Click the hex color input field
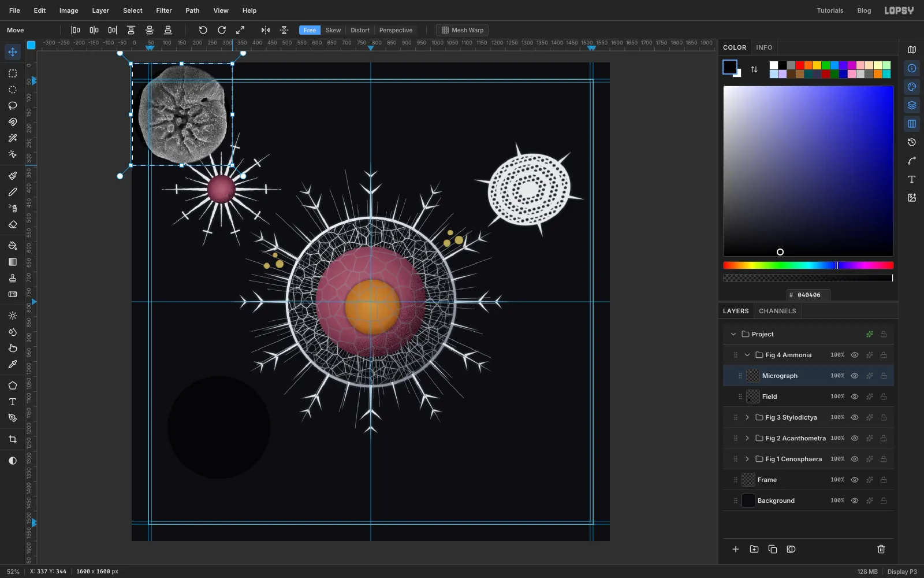 pos(808,295)
